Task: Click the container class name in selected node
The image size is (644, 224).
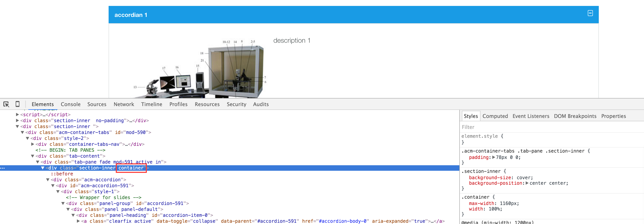Action: (131, 168)
